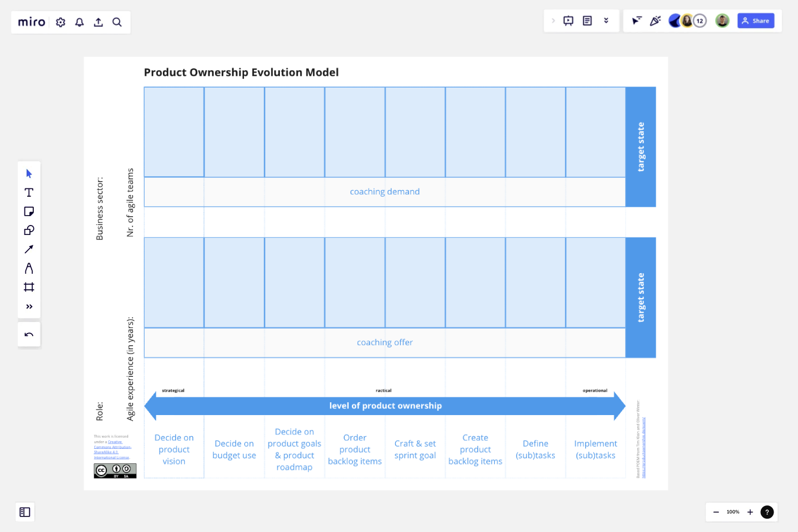Image resolution: width=798 pixels, height=532 pixels.
Task: Activate the Text tool
Action: coord(29,192)
